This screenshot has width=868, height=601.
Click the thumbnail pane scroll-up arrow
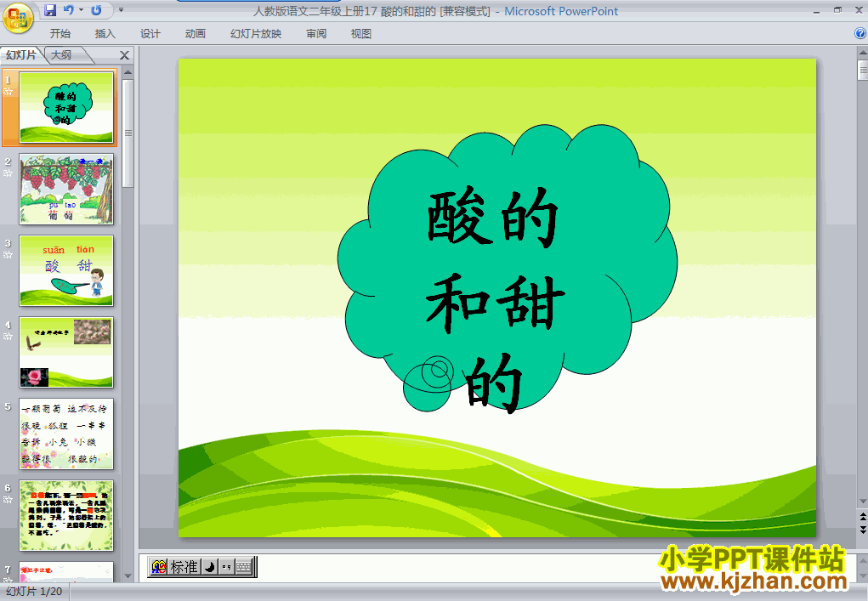click(x=128, y=72)
